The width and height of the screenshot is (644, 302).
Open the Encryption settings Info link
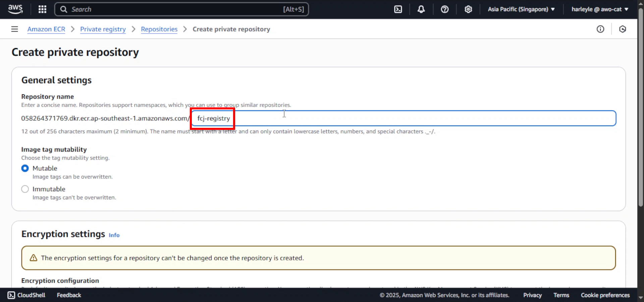(114, 235)
